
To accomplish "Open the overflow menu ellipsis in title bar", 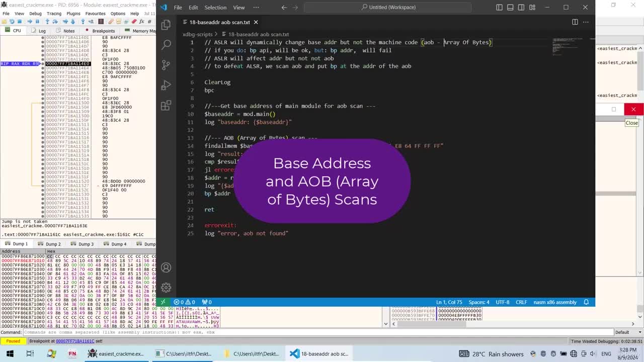I will (x=256, y=7).
